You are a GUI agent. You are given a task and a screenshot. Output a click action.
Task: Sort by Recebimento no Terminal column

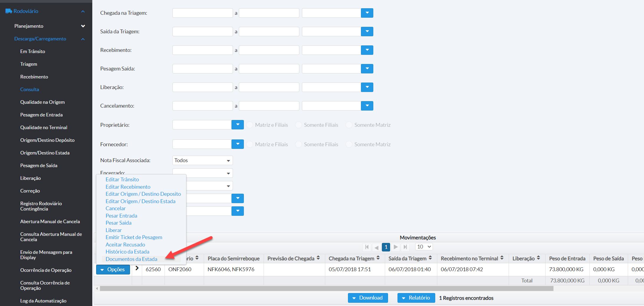502,258
